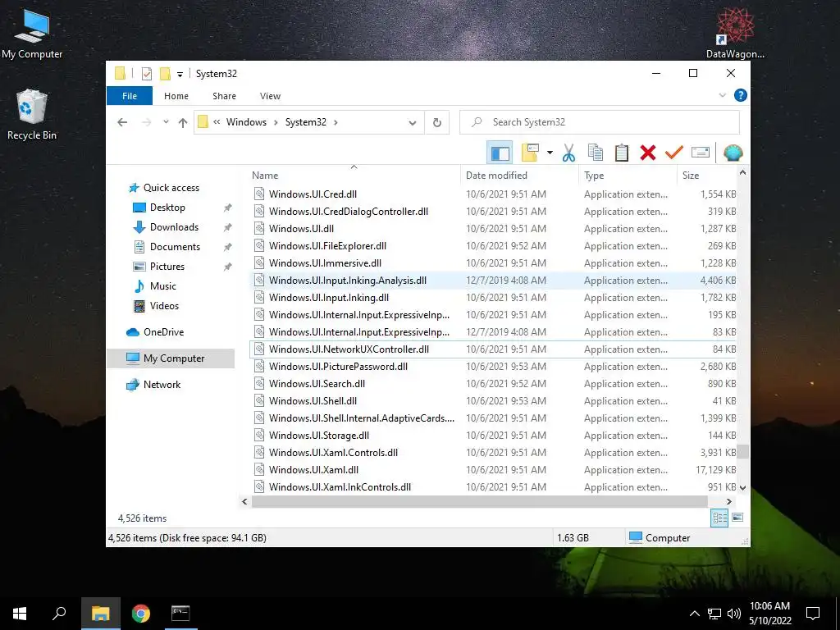Expand the folder options toolbar dropdown arrow
840x630 pixels.
tap(550, 153)
